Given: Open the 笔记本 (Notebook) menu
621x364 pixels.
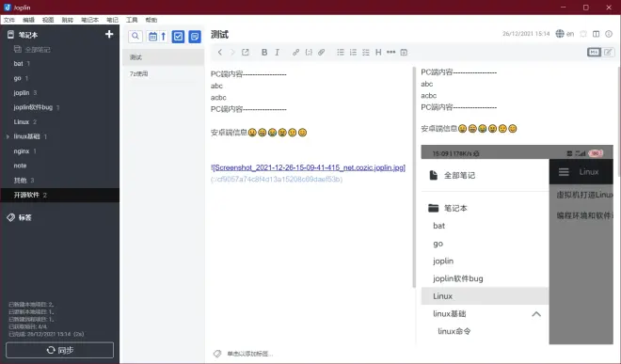Looking at the screenshot, I should [90, 20].
